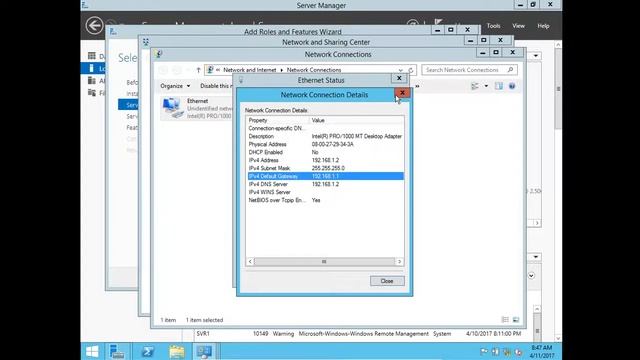
Task: Click the right arrow of details horizontal scrollbar
Action: 399,262
